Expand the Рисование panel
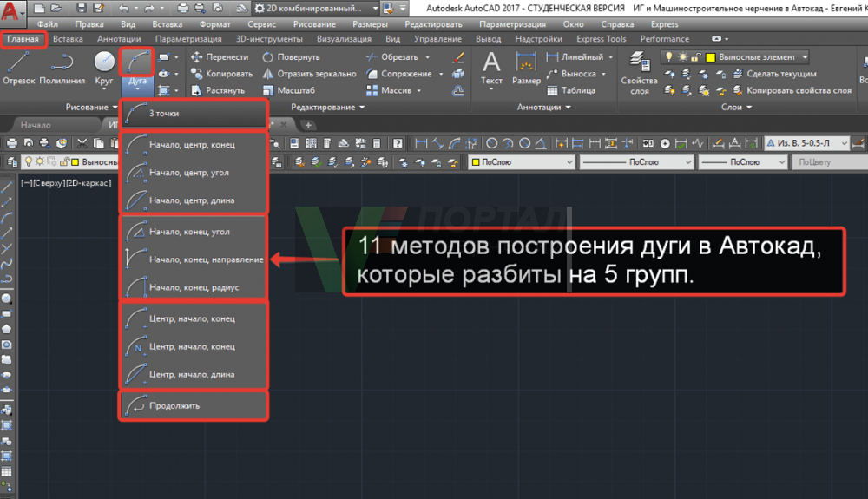 [x=91, y=107]
